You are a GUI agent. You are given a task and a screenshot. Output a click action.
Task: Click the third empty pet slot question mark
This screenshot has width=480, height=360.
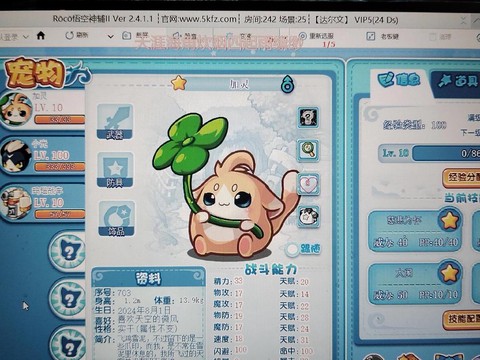68,345
